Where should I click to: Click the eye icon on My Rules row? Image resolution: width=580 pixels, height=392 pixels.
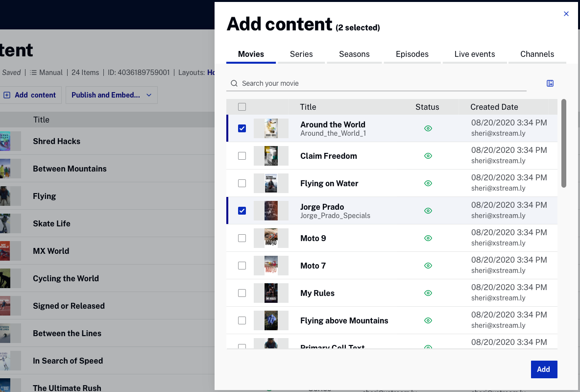coord(428,293)
